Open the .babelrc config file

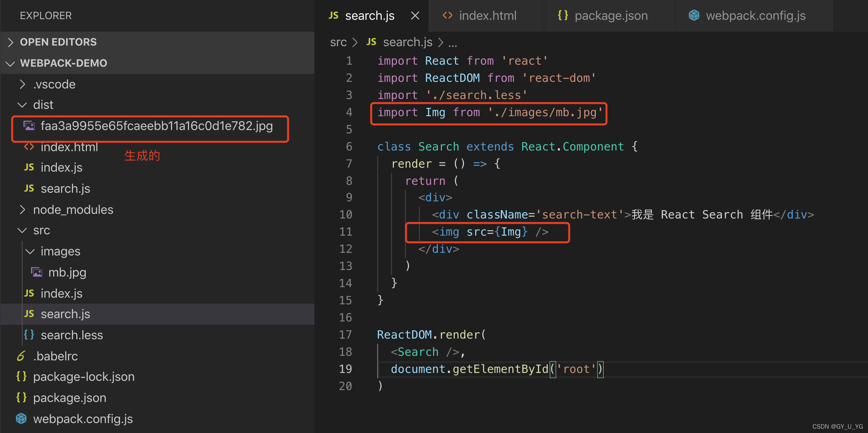tap(55, 356)
